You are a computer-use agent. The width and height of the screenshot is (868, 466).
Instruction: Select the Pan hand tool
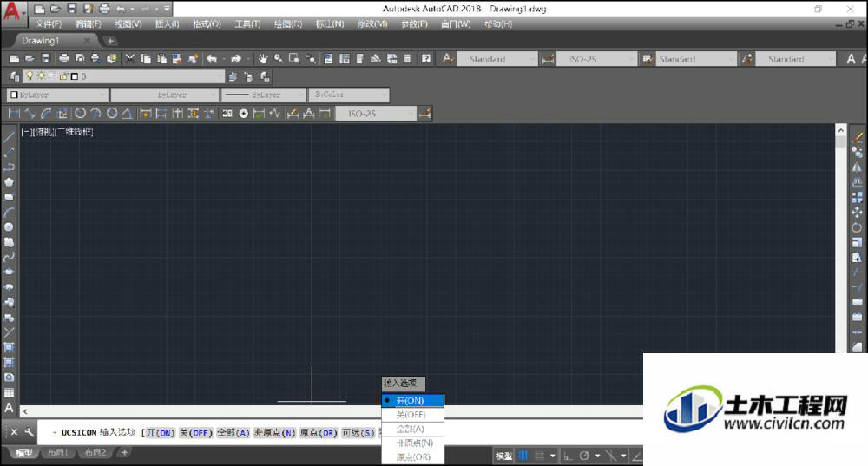click(263, 59)
